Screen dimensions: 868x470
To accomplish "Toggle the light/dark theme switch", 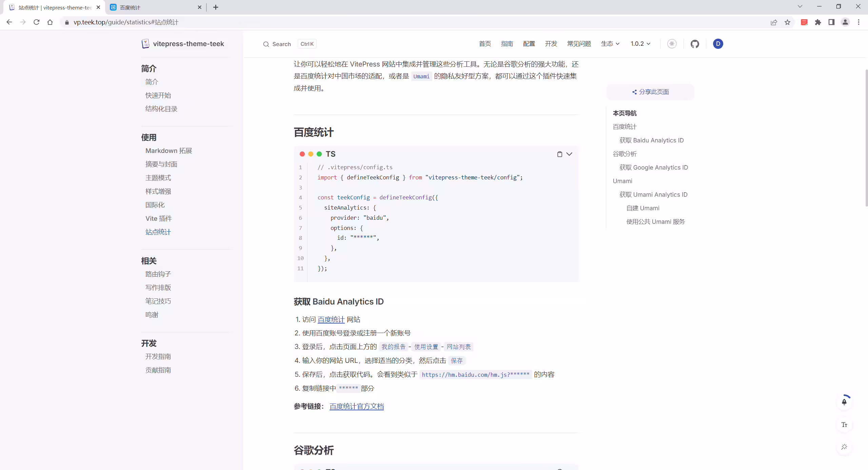I will coord(672,44).
